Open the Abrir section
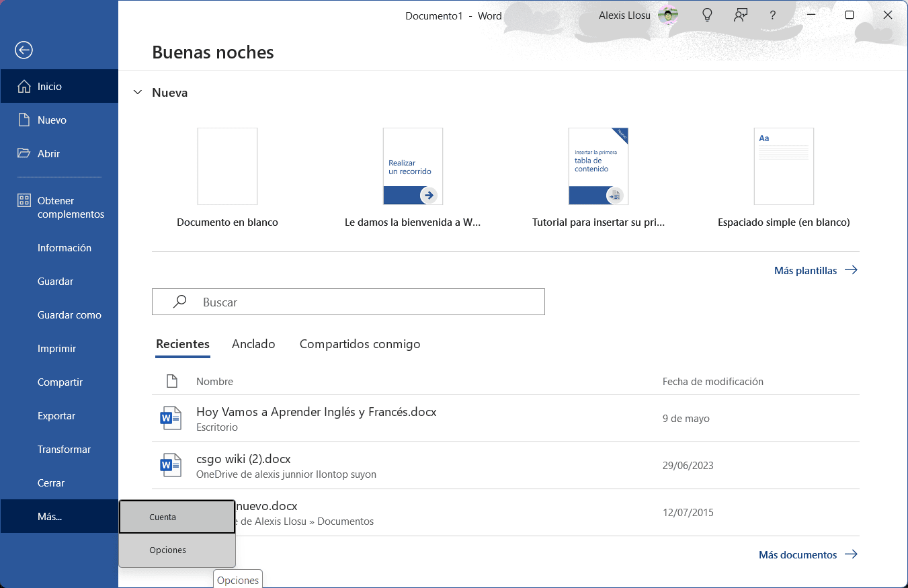 tap(59, 153)
